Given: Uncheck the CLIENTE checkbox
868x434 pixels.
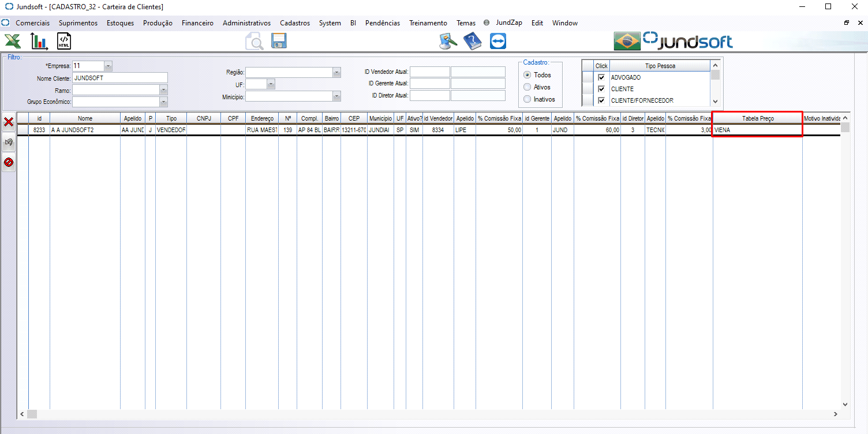Looking at the screenshot, I should 601,89.
